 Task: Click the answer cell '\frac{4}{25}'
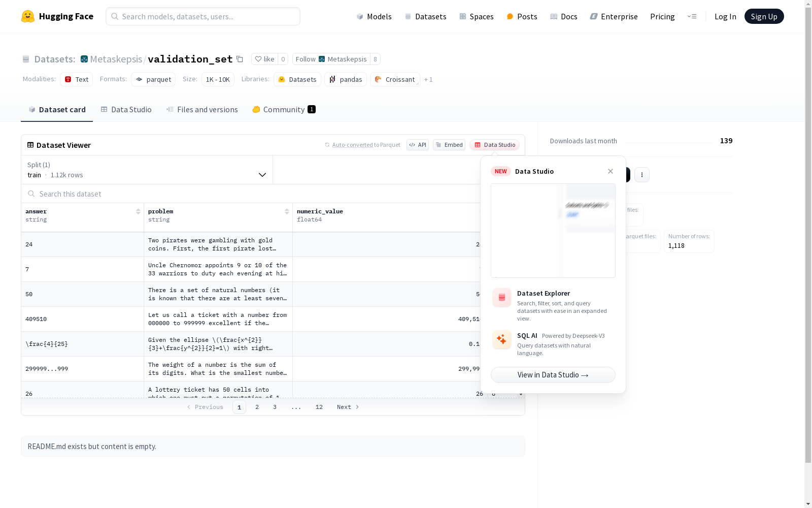coord(83,344)
